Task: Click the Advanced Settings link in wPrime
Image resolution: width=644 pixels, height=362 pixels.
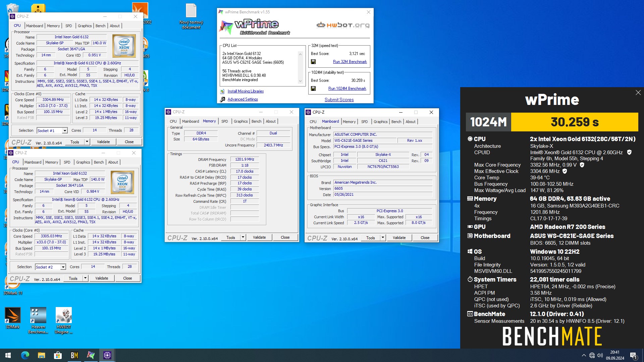Action: [243, 99]
